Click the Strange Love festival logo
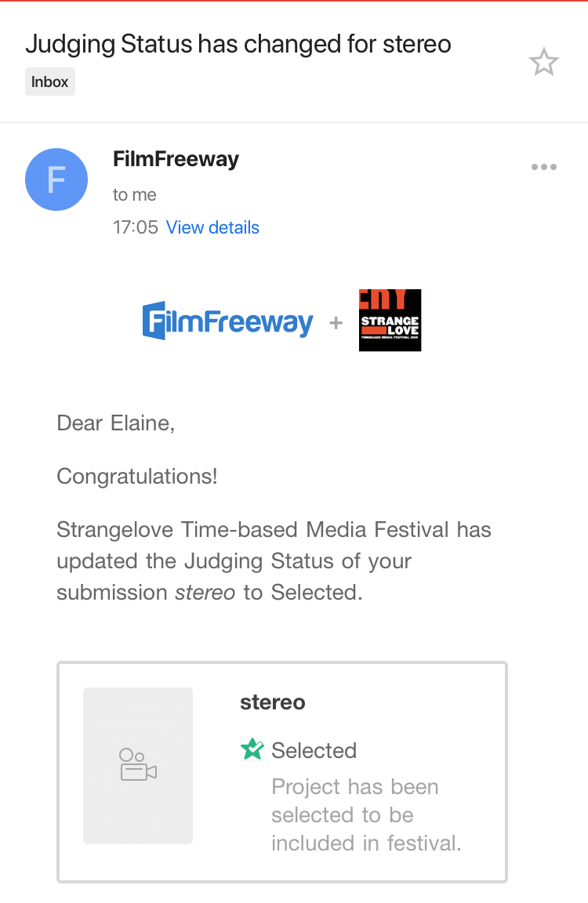The width and height of the screenshot is (588, 903). tap(390, 321)
